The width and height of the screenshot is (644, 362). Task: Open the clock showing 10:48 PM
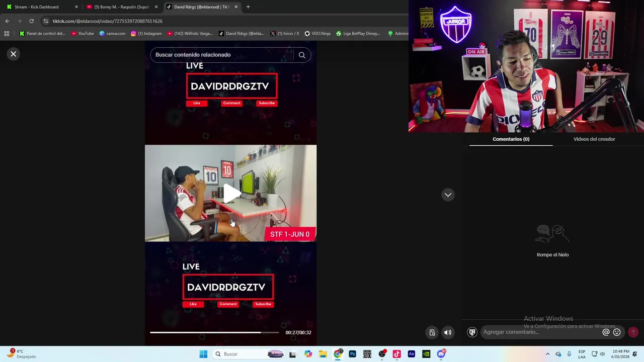[621, 354]
